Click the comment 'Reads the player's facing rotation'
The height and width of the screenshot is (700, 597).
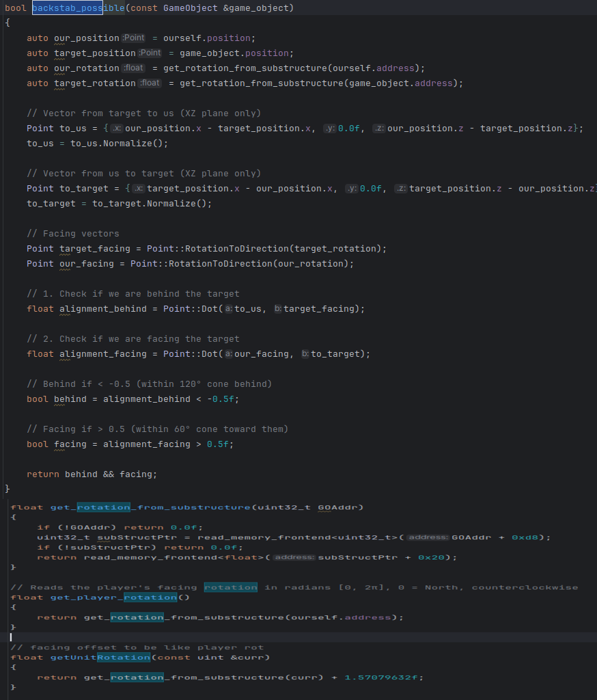tap(294, 587)
